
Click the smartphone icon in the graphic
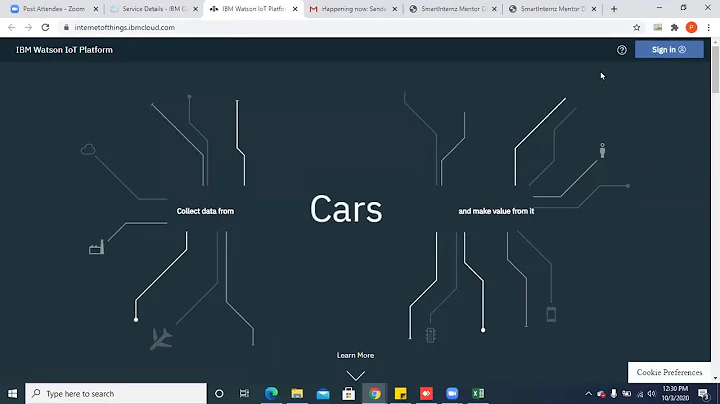(x=551, y=314)
